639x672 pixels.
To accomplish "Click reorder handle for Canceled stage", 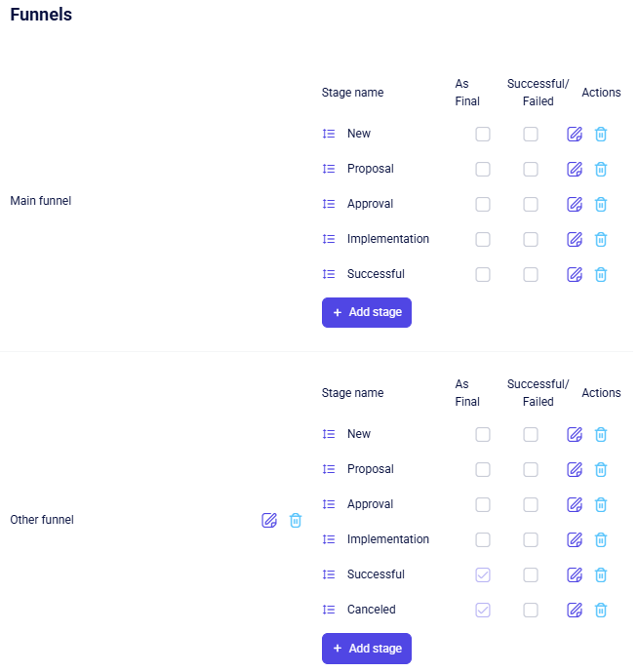I will tap(329, 611).
